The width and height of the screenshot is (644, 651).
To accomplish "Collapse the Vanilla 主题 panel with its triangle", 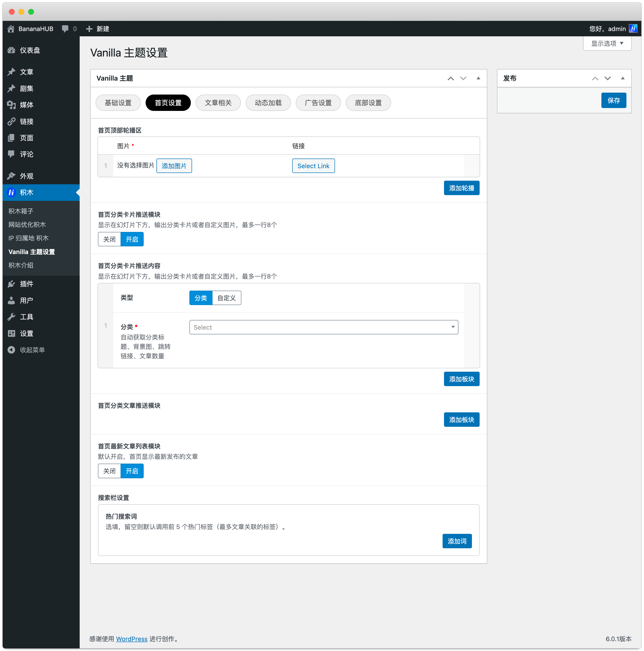I will [x=478, y=78].
